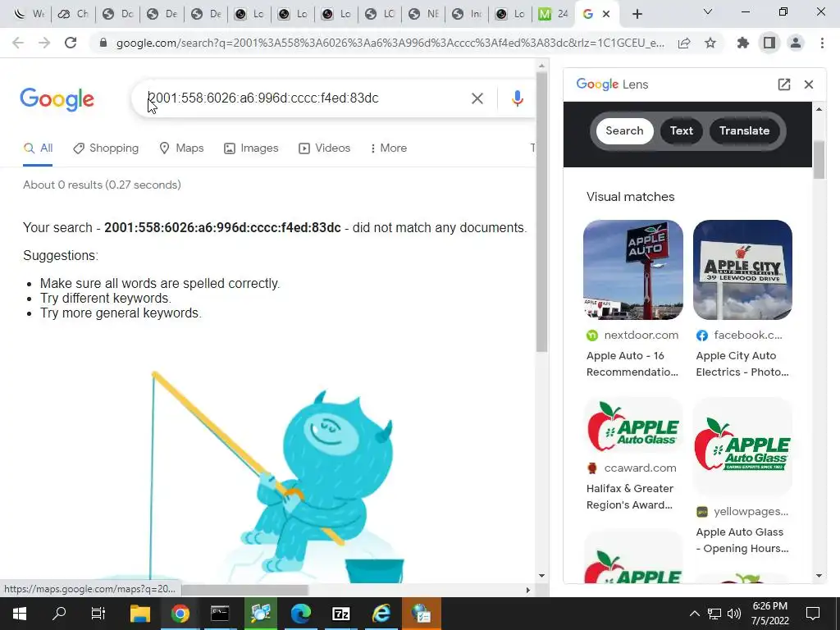Screen dimensions: 840x630
Task: Select the Text mode in Lens
Action: coord(682,130)
